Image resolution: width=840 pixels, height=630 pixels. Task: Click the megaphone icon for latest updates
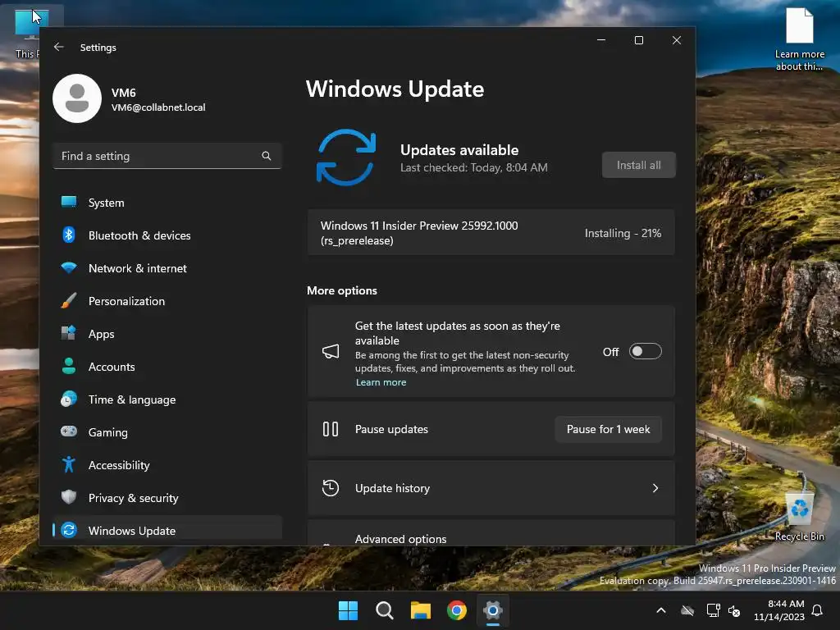331,351
